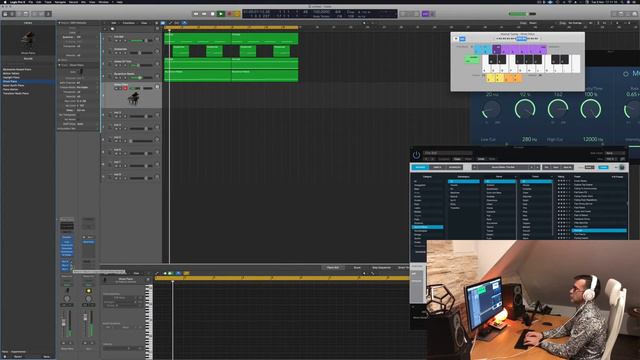Image resolution: width=640 pixels, height=360 pixels.
Task: Click Save As in synth plugin header
Action: tap(567, 167)
